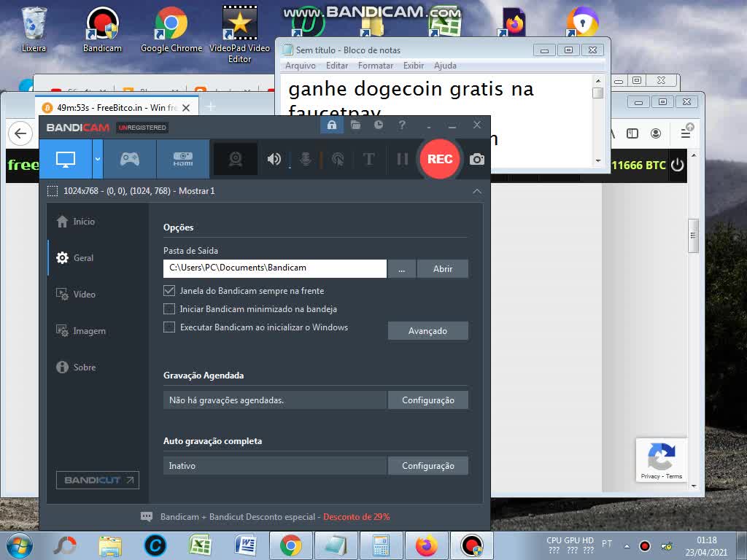Click the BANDICUT link button

point(98,480)
